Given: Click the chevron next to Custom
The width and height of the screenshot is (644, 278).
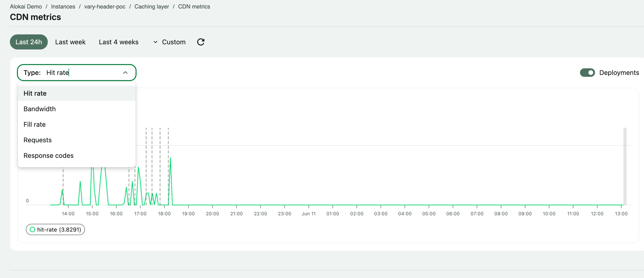Looking at the screenshot, I should [x=155, y=42].
